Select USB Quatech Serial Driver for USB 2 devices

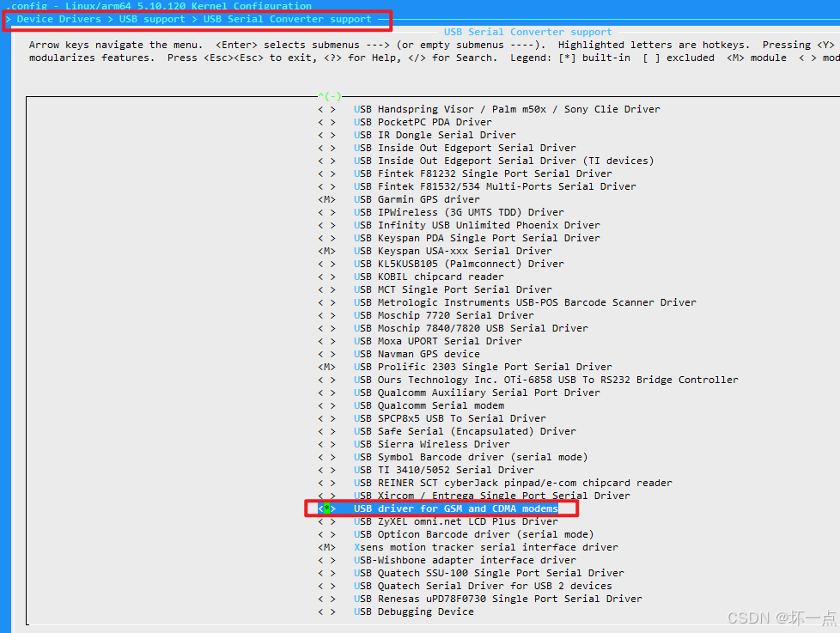[483, 586]
